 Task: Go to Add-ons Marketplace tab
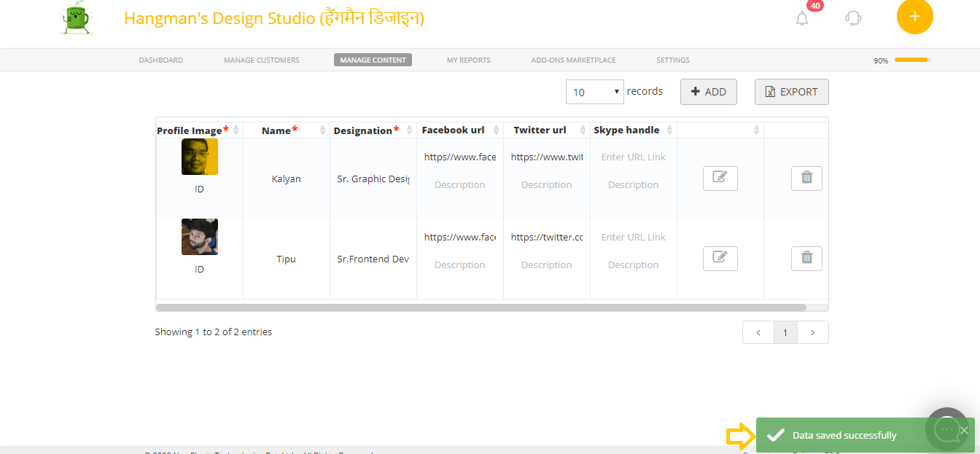tap(573, 60)
